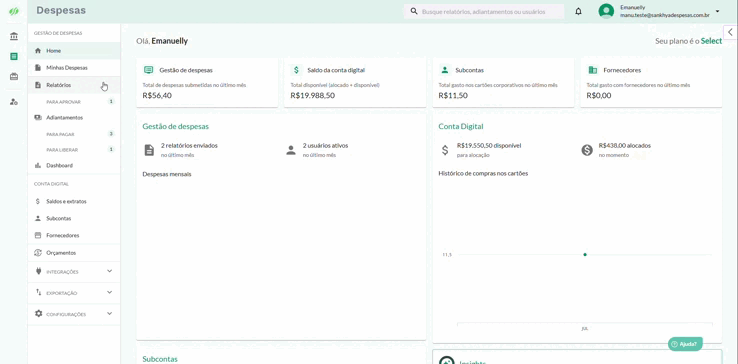
Task: Click the '2 relatórios enviados' text
Action: pyautogui.click(x=189, y=146)
